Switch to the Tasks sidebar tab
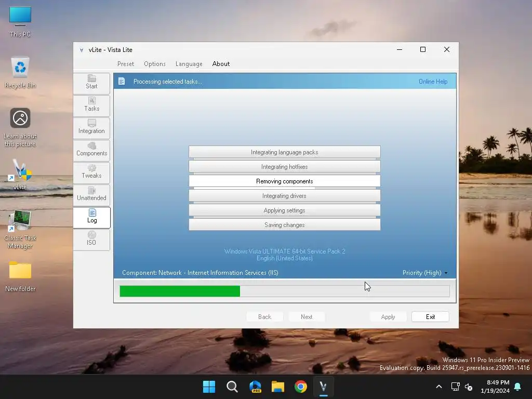 tap(91, 105)
